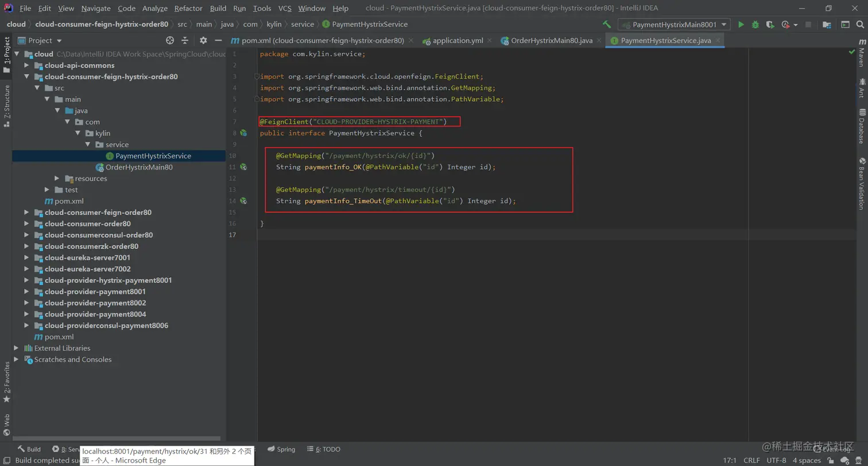The image size is (868, 466).
Task: Open the Bean Validation tool window
Action: pos(862,183)
